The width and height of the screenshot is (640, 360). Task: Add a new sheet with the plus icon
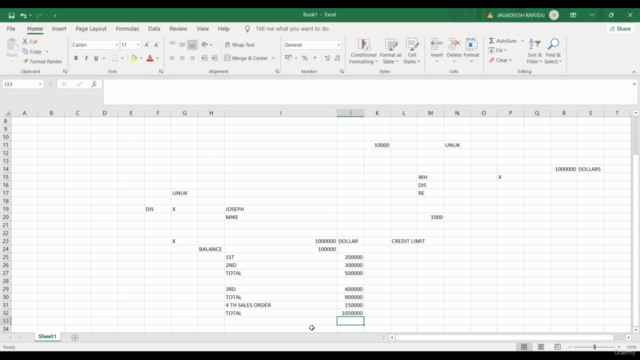point(75,337)
